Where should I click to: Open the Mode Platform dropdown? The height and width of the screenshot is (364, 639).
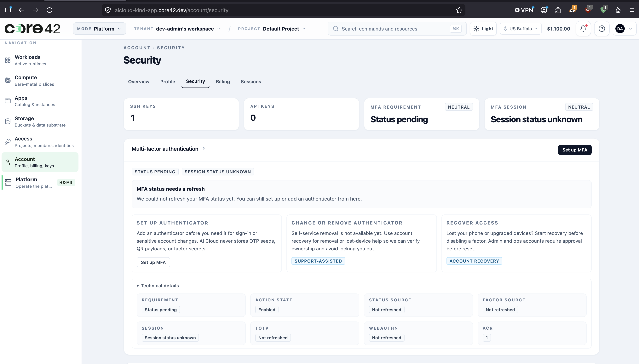(99, 29)
